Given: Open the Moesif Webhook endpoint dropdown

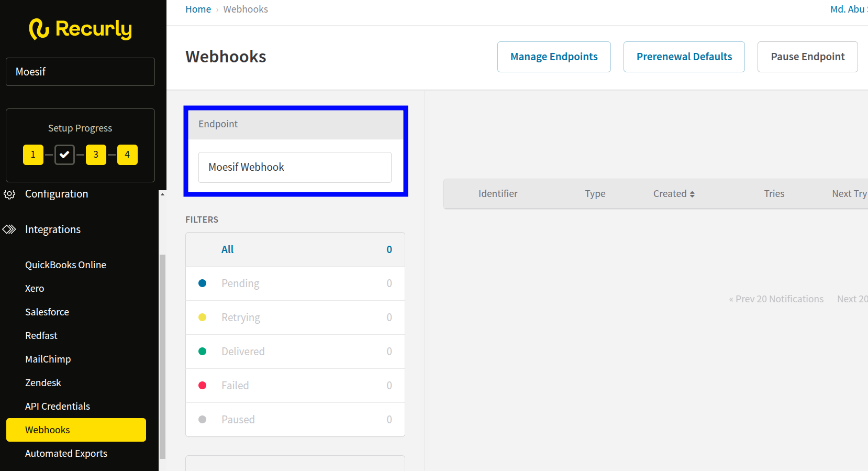Looking at the screenshot, I should click(295, 167).
